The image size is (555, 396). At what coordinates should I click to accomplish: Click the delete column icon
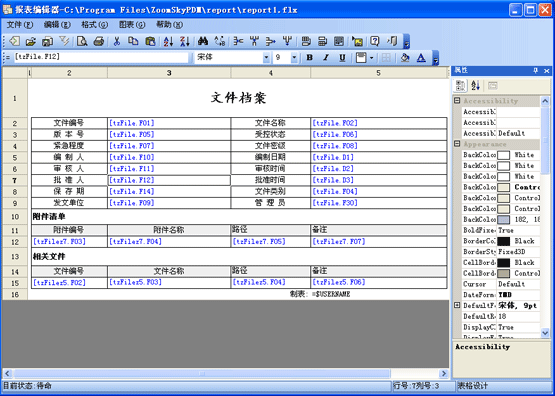287,41
